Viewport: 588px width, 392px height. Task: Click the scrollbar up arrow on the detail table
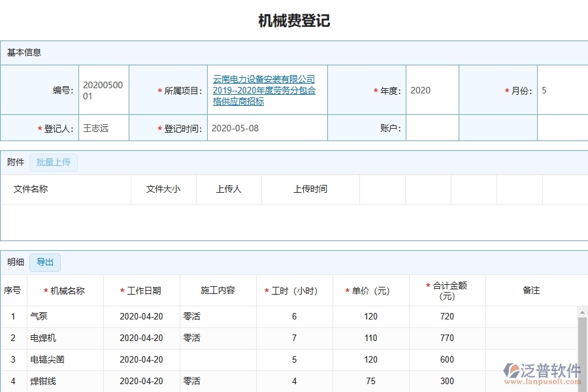coord(583,312)
